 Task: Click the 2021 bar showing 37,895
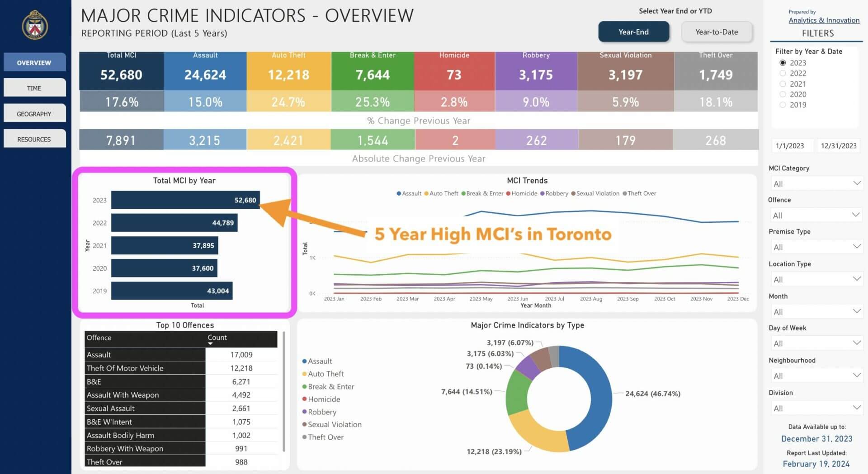point(165,245)
